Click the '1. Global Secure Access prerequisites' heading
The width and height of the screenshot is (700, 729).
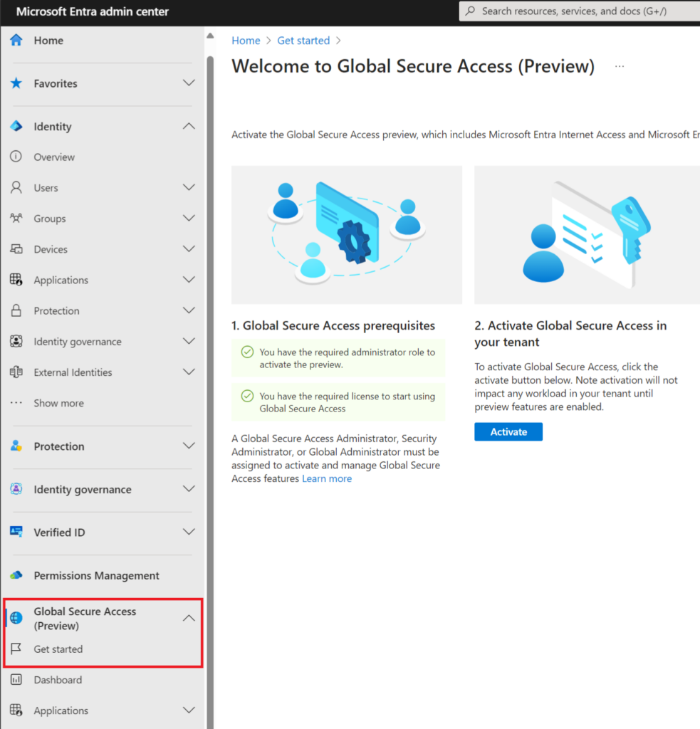pyautogui.click(x=333, y=325)
